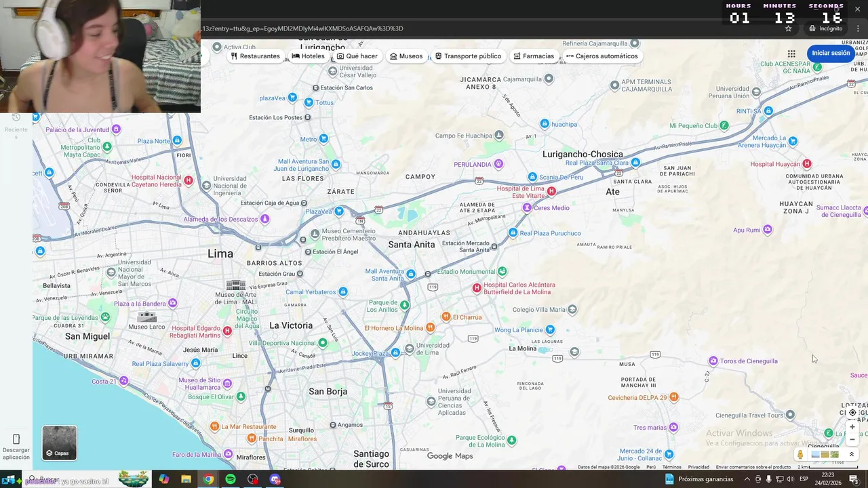Image resolution: width=868 pixels, height=488 pixels.
Task: Select the Mi Pequeño Club marker
Action: pyautogui.click(x=724, y=125)
